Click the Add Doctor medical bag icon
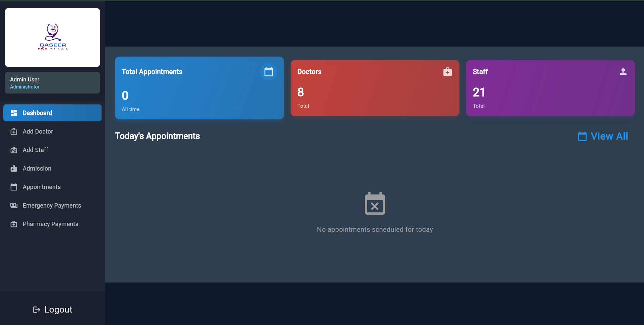 [x=14, y=132]
